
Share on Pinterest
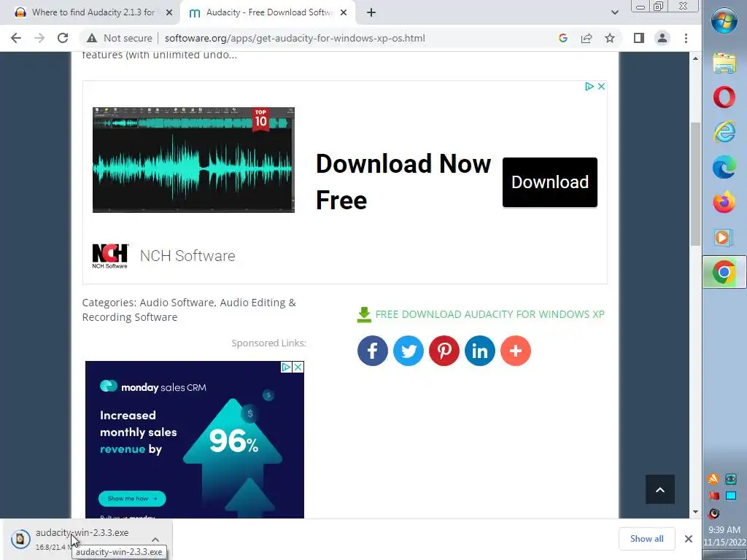tap(444, 351)
